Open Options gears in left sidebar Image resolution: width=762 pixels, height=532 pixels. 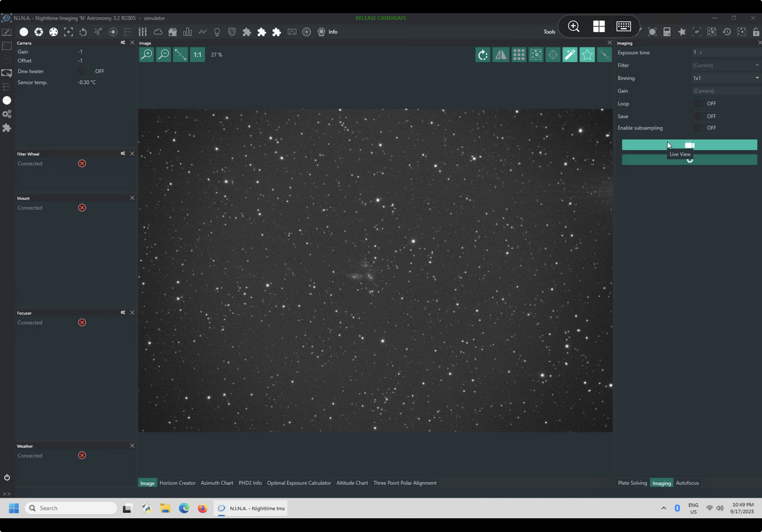7,114
